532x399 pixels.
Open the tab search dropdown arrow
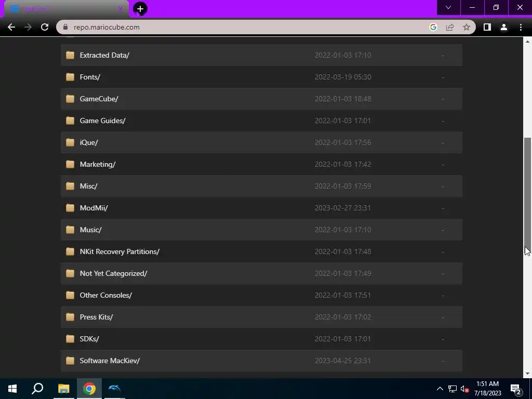click(x=448, y=7)
